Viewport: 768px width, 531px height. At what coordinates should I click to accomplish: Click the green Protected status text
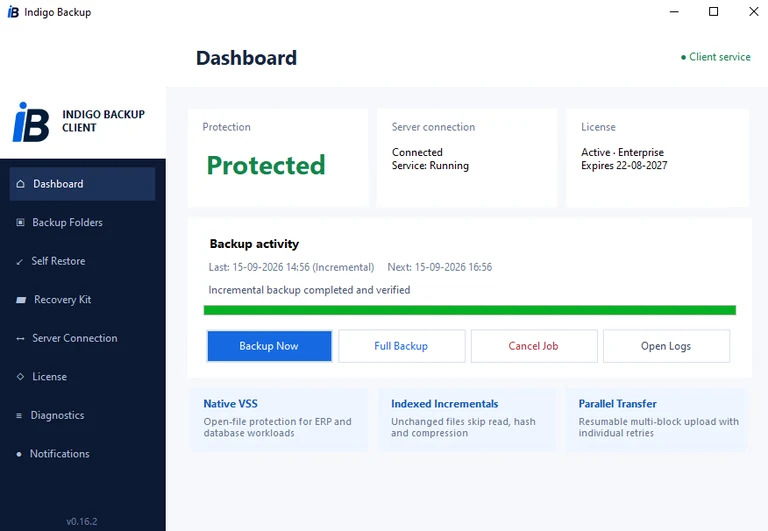click(266, 165)
